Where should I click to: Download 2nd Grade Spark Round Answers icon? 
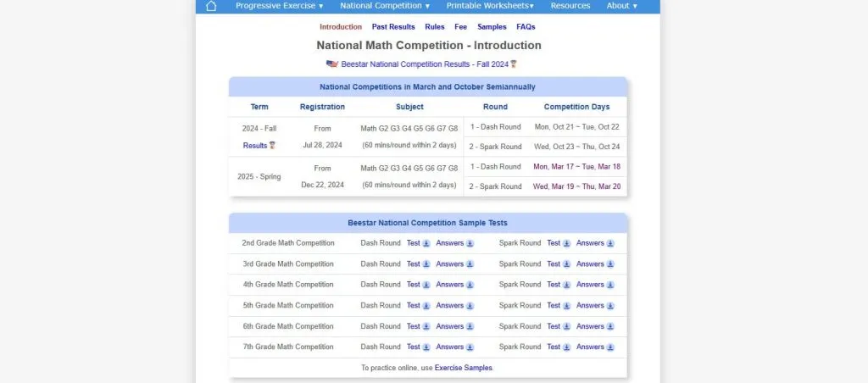[610, 243]
